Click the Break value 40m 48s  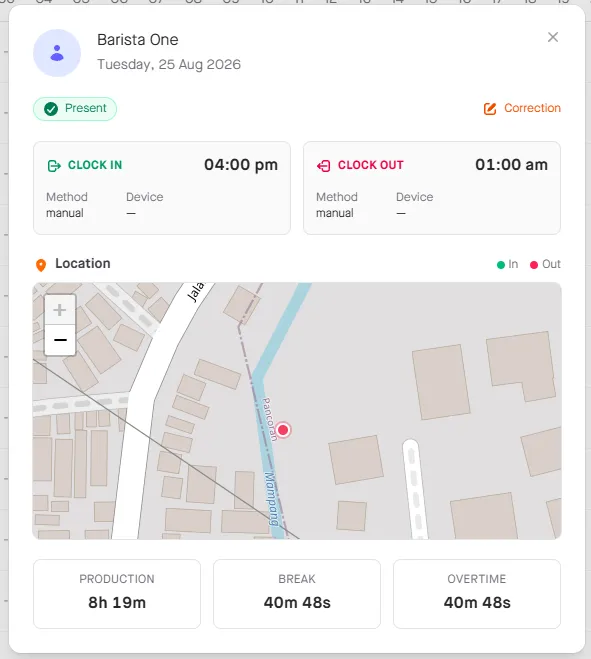point(297,603)
